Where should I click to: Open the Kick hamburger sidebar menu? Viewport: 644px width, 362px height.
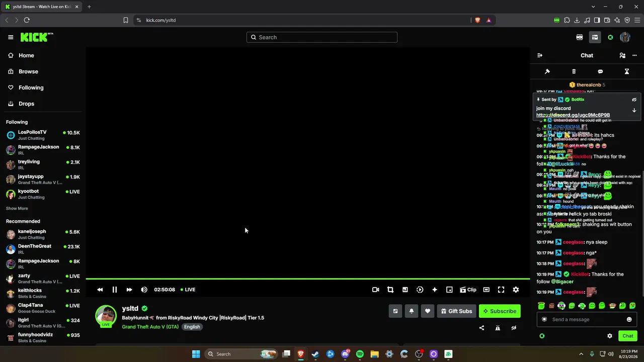click(x=11, y=37)
